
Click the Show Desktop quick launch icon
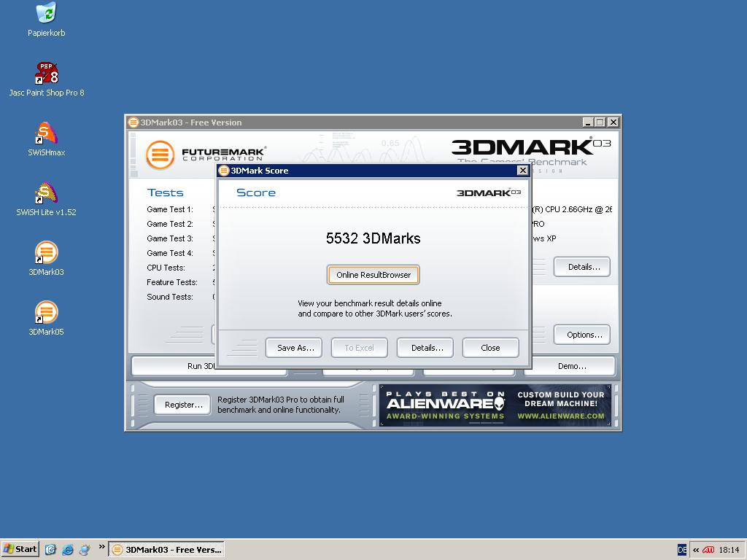(x=50, y=550)
